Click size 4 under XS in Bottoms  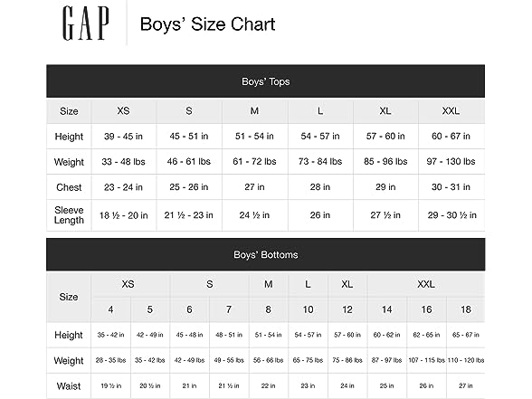click(x=110, y=309)
